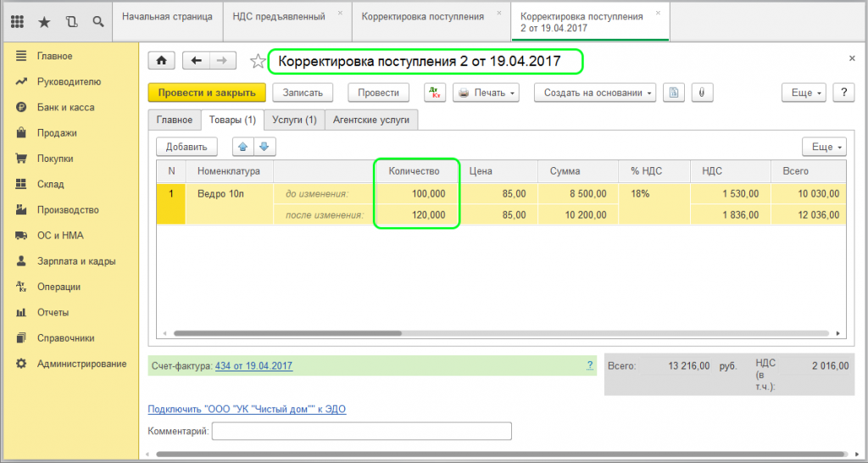This screenshot has width=868, height=463.
Task: Open attached files paperclip icon
Action: point(702,92)
